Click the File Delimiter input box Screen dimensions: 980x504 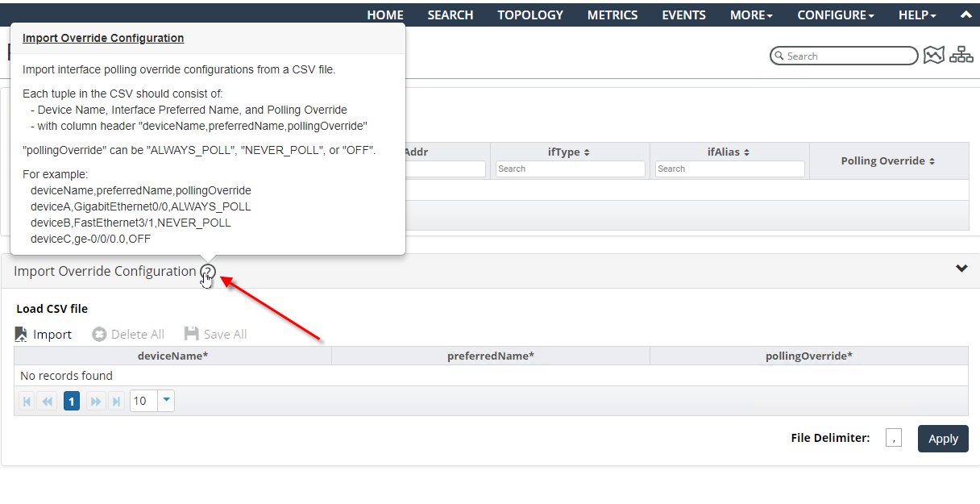pos(893,438)
